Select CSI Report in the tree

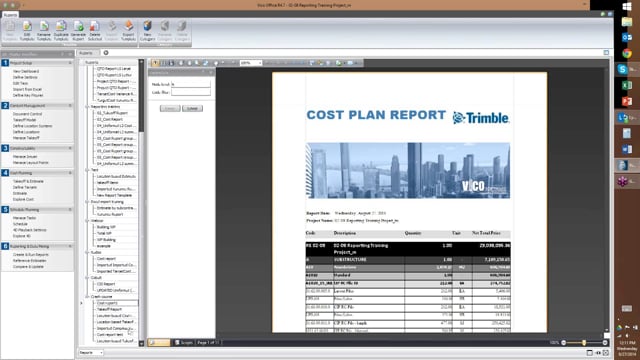106,284
